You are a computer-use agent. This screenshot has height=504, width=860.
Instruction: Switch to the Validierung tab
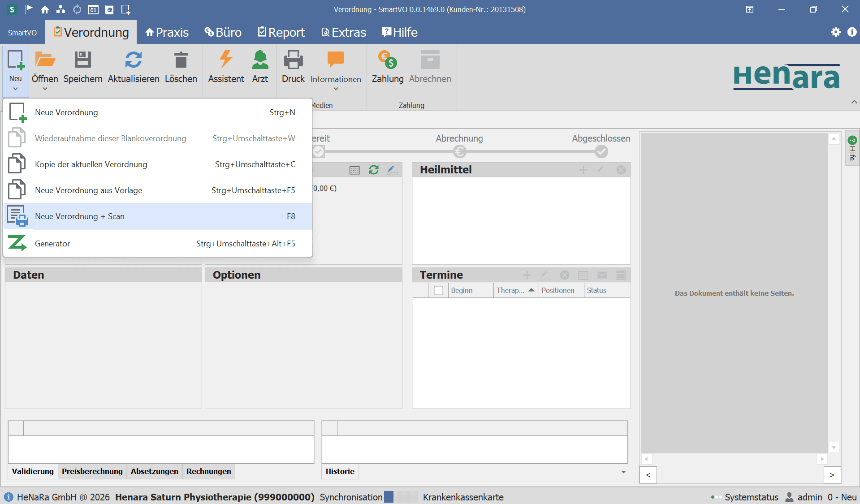33,471
